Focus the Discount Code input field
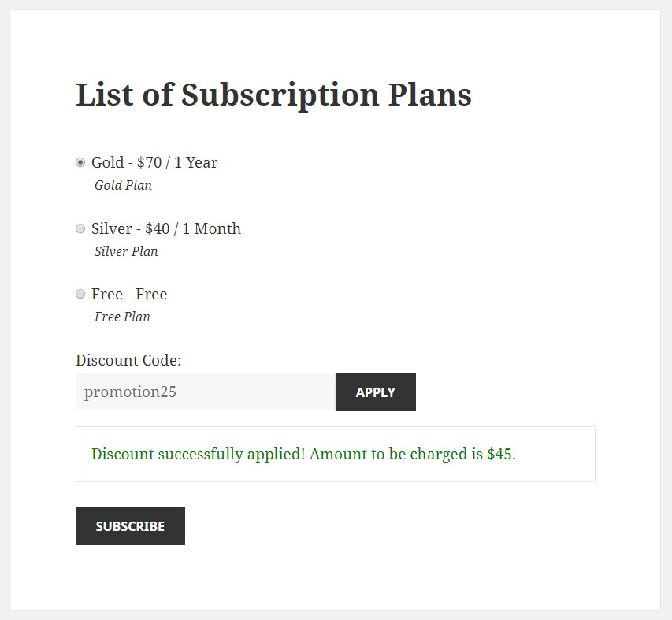 tap(206, 392)
